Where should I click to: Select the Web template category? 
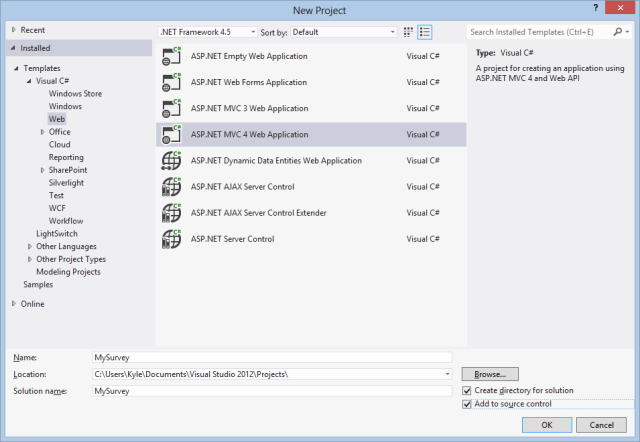[57, 119]
